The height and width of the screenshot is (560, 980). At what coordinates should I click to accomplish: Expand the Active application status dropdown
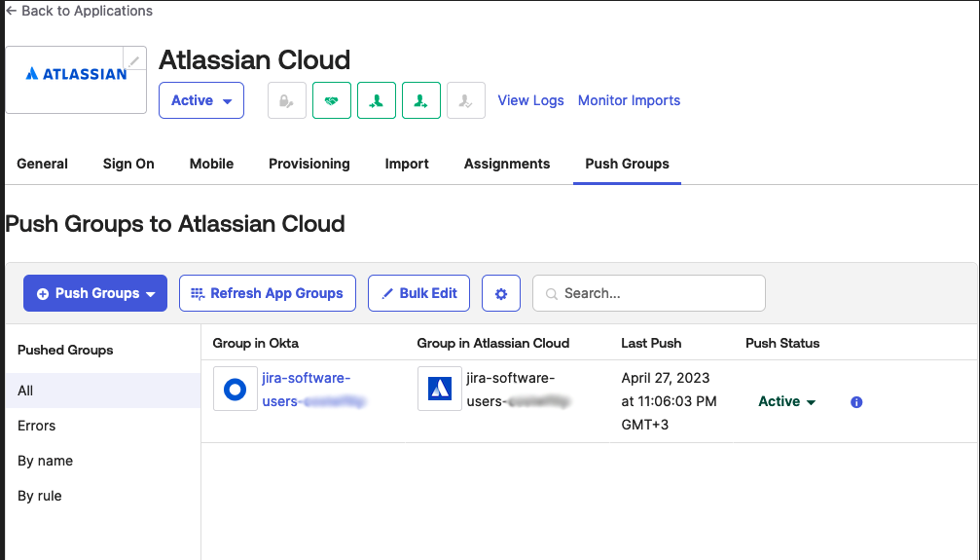201,100
